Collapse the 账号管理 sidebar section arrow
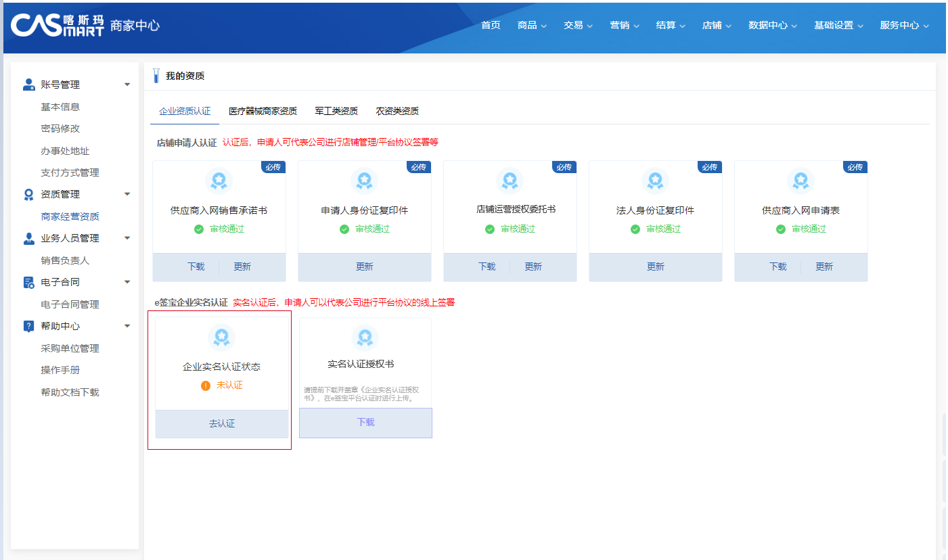 (x=127, y=85)
